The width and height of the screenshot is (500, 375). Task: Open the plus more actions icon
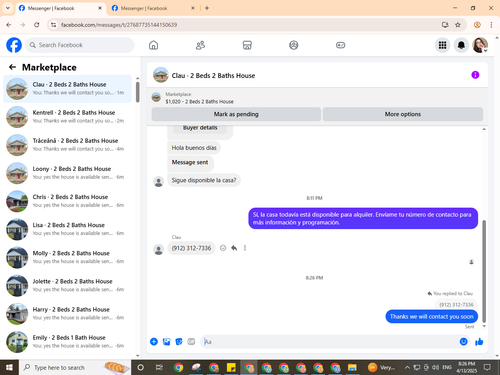pos(154,342)
